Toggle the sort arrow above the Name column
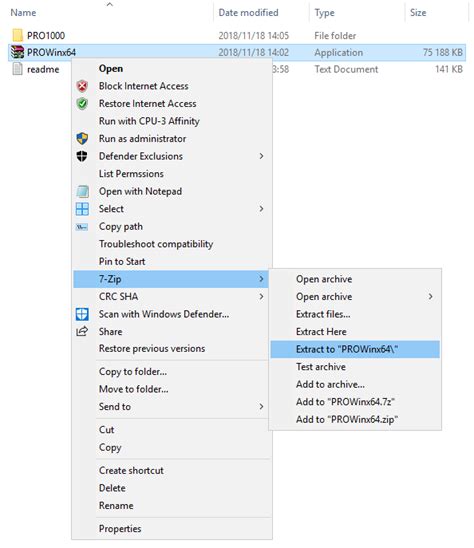 click(x=110, y=4)
